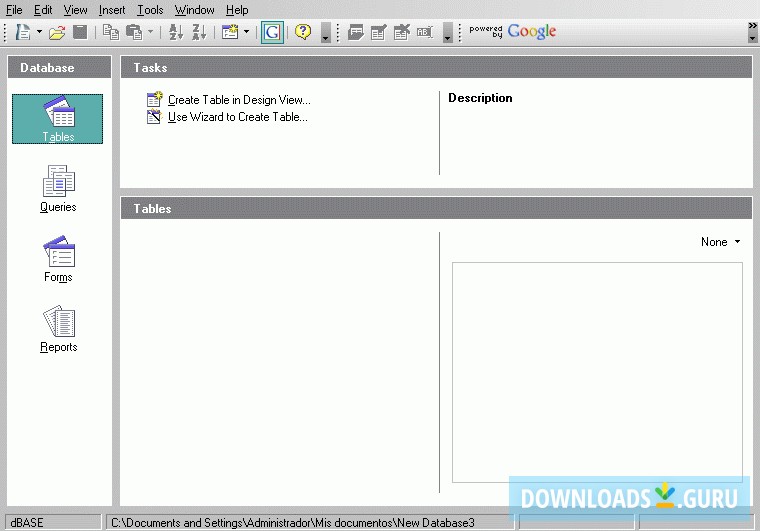Viewport: 760px width, 531px height.
Task: Click the Form wizard icon
Action: 230,32
